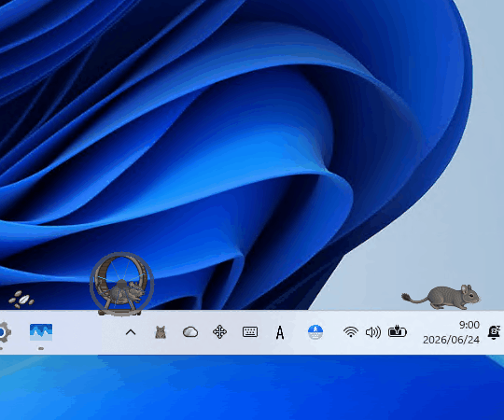Open Wi-Fi network settings icon
The height and width of the screenshot is (420, 504).
(x=351, y=332)
